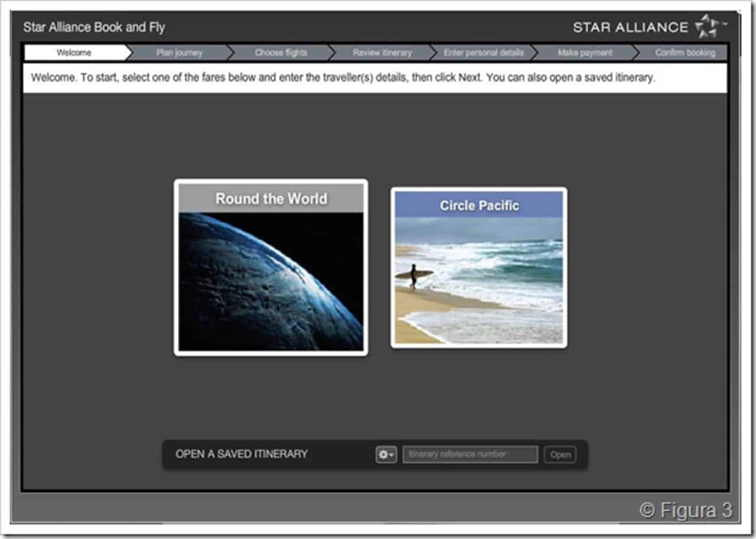756x539 pixels.
Task: Open the Confirm booking step
Action: pyautogui.click(x=682, y=53)
